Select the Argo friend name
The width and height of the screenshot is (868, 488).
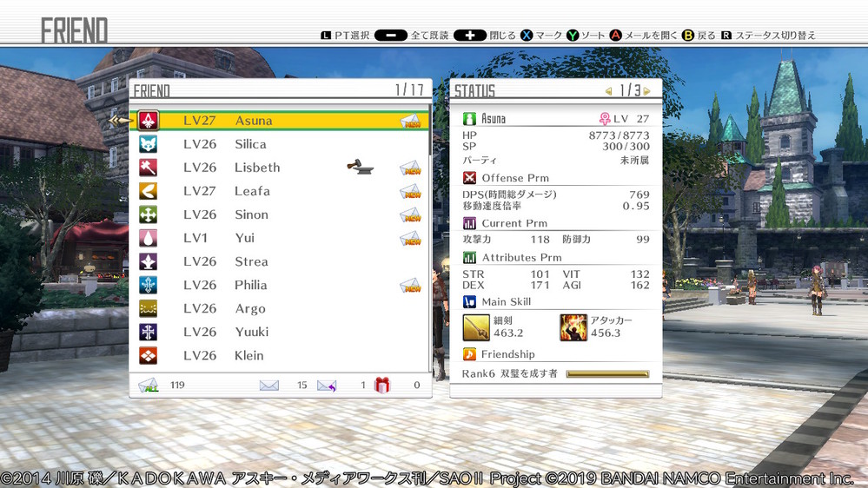tap(250, 309)
